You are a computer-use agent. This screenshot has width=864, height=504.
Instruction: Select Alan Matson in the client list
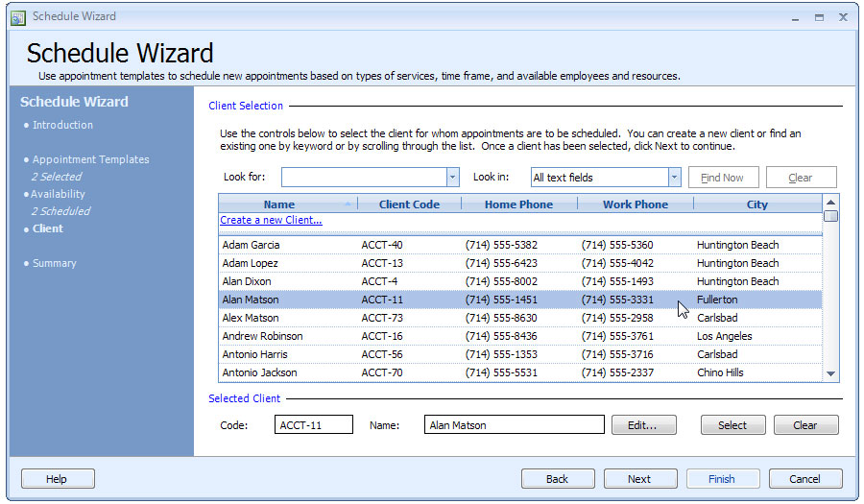pos(520,300)
